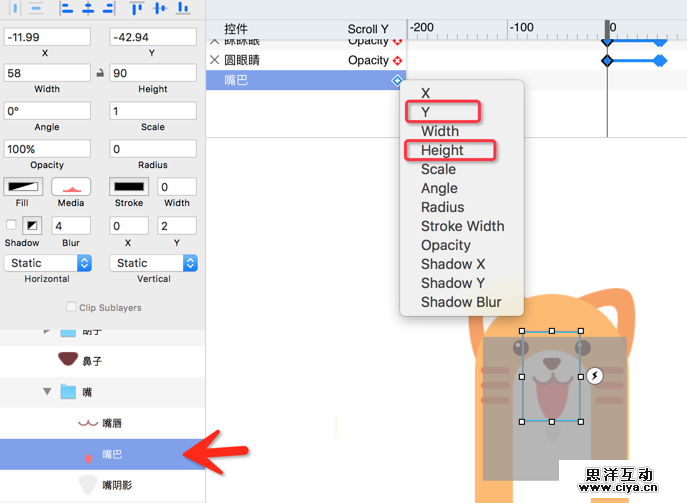Toggle the Clip Sublayers checkbox
Image resolution: width=687 pixels, height=503 pixels.
pos(71,307)
